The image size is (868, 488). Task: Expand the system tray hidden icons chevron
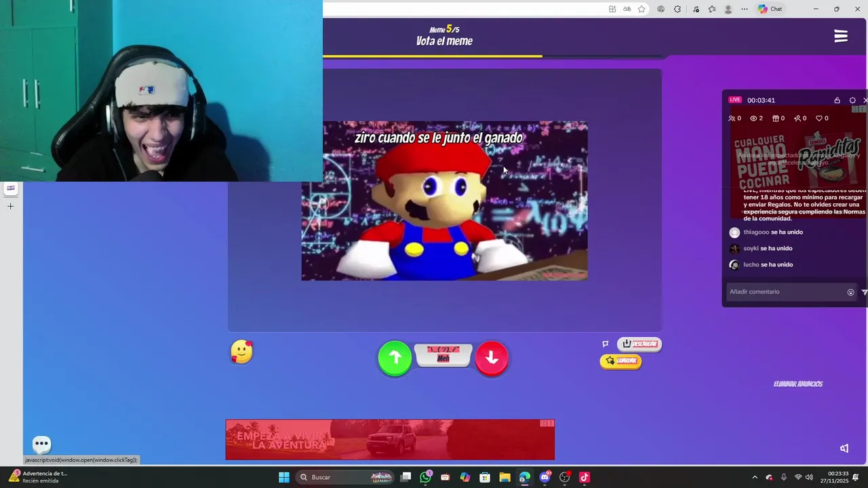[x=755, y=477]
